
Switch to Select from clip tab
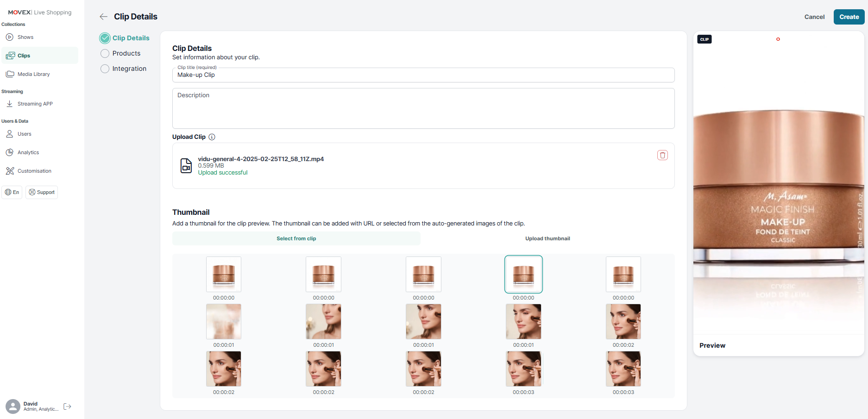pyautogui.click(x=296, y=238)
